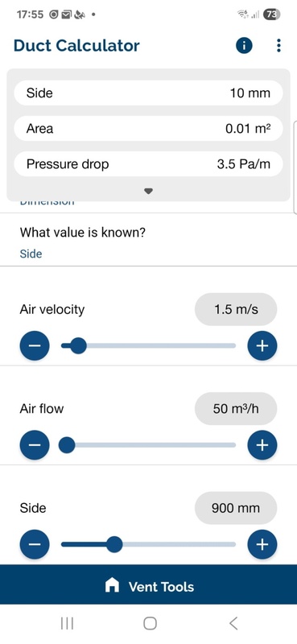Click the Side slider track

[148, 545]
